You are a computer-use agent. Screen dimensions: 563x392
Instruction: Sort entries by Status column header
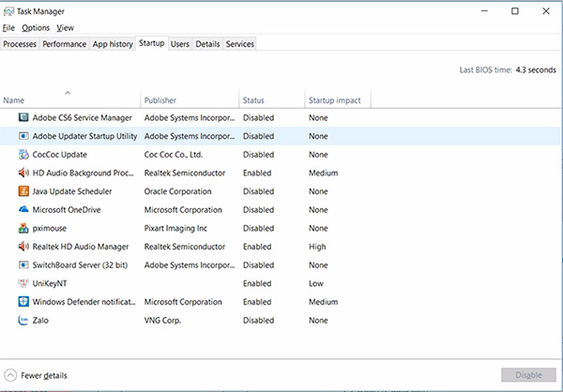[253, 100]
